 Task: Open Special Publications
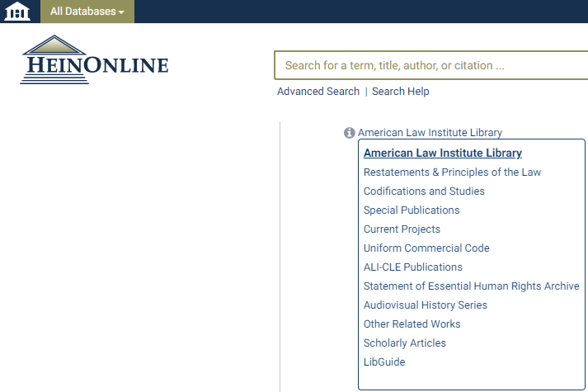click(412, 210)
